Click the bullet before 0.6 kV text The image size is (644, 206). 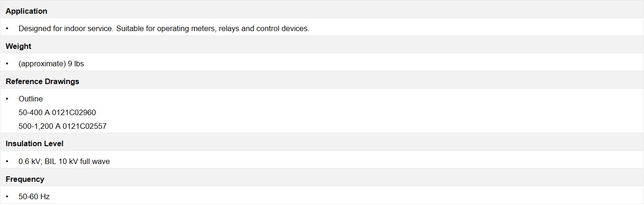click(7, 161)
